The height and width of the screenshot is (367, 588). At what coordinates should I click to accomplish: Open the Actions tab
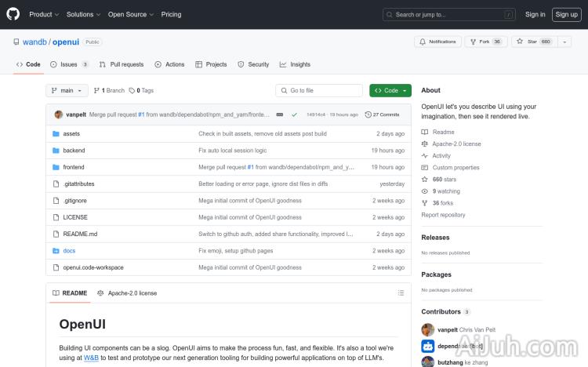(169, 64)
